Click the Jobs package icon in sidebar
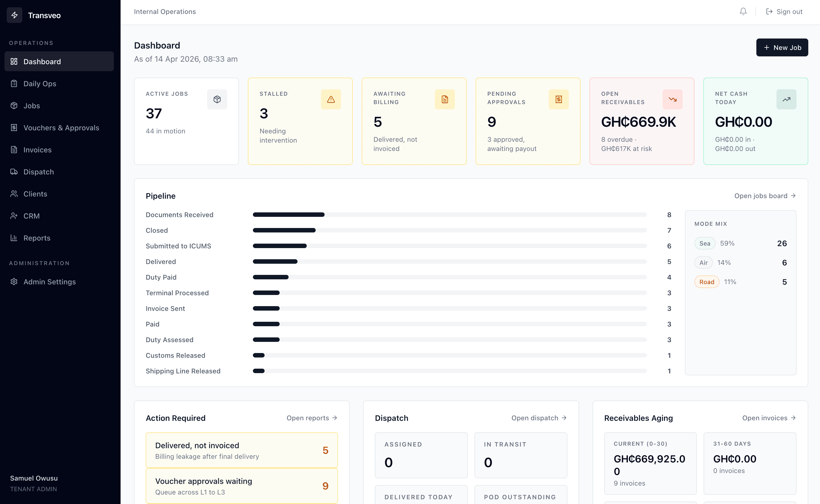Image resolution: width=820 pixels, height=504 pixels. (x=14, y=105)
